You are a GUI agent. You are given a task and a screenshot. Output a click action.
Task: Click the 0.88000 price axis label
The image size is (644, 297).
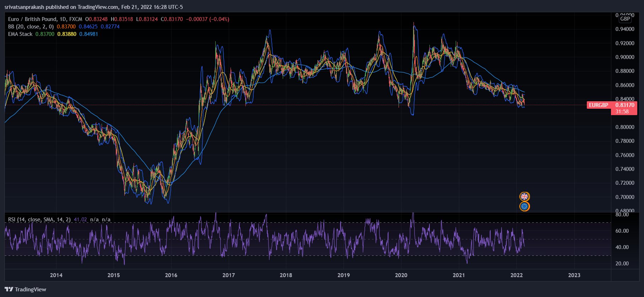[x=625, y=71]
